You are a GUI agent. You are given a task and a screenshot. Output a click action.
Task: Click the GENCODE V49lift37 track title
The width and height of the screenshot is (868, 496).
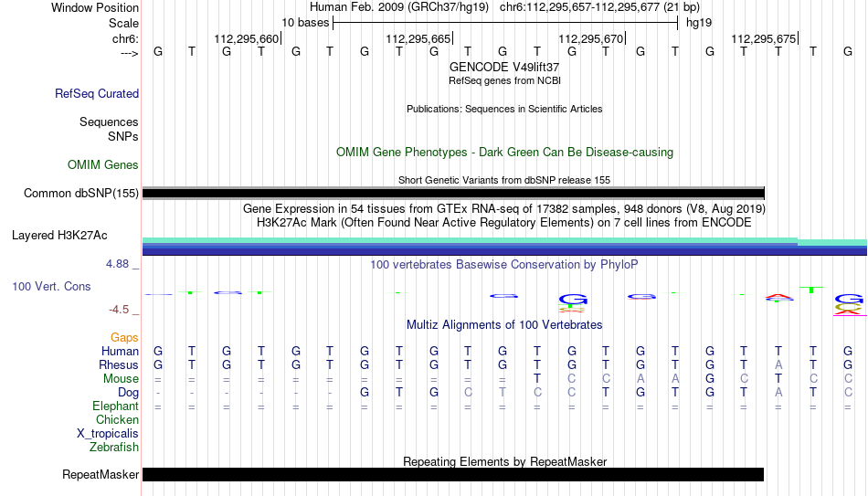[504, 67]
